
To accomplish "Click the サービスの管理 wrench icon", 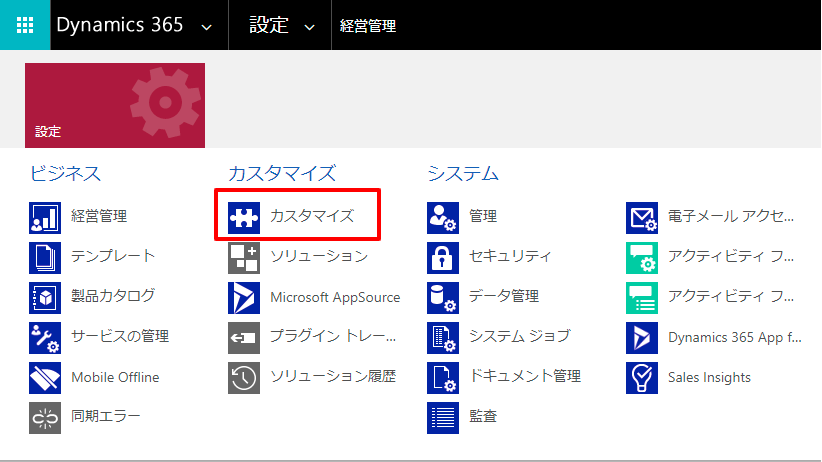I will click(45, 338).
